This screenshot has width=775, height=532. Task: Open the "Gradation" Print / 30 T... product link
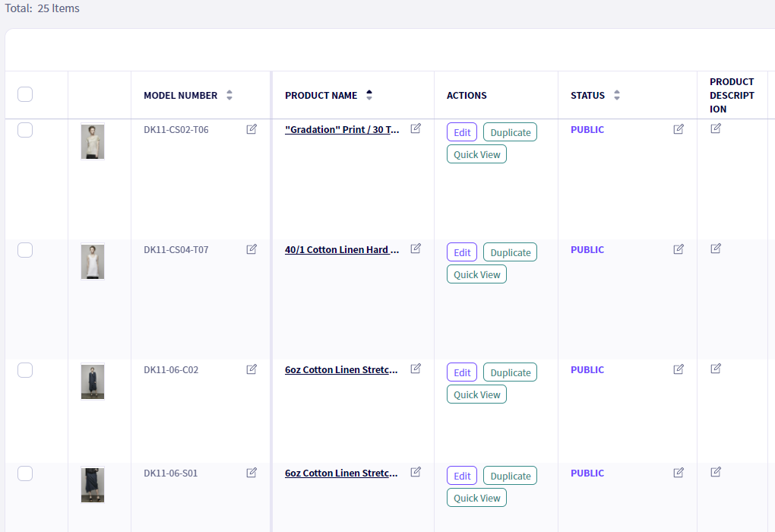[x=342, y=129]
